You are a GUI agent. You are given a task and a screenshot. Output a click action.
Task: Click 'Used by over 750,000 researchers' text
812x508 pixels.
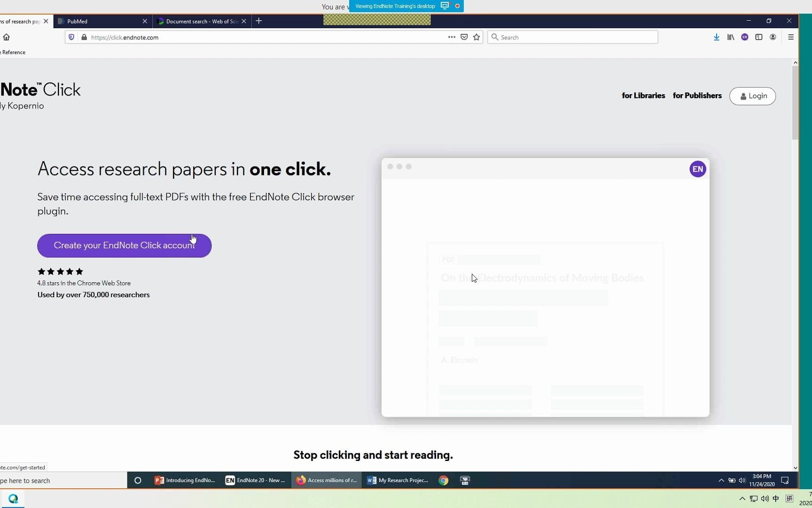[x=94, y=295]
